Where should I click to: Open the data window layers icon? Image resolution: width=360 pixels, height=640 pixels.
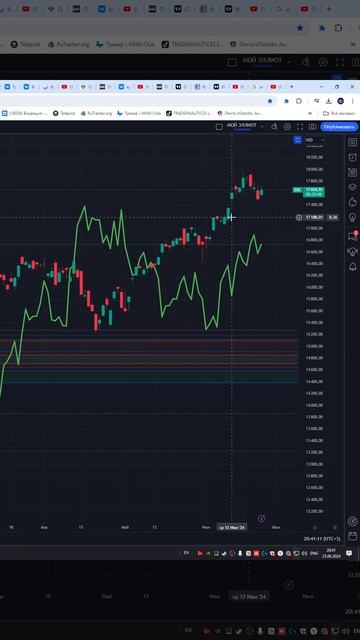(x=353, y=187)
